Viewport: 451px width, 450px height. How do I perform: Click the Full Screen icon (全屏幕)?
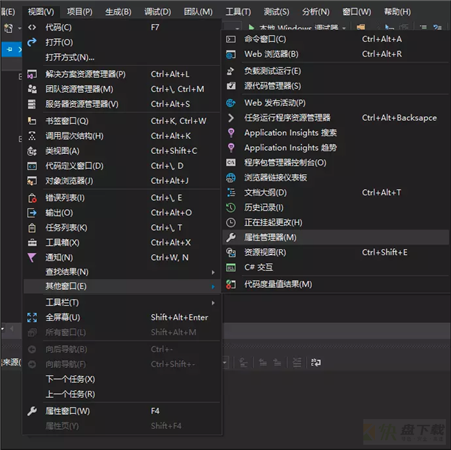coord(32,317)
